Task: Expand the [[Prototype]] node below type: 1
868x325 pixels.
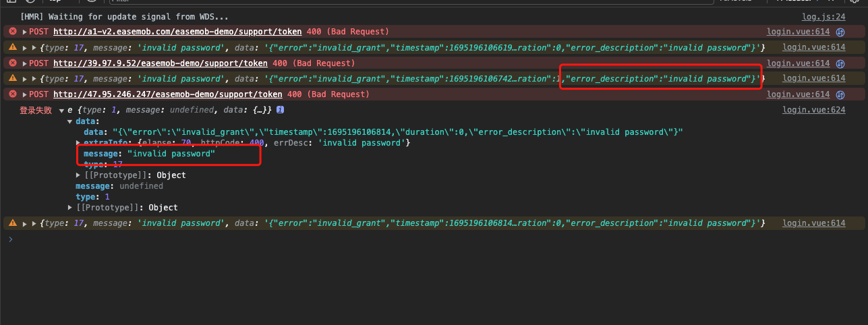Action: (x=69, y=208)
